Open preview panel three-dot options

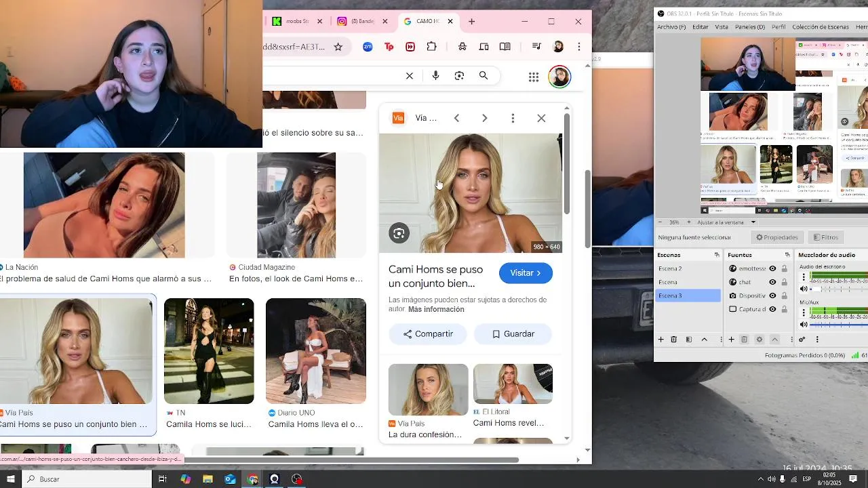pyautogui.click(x=513, y=118)
